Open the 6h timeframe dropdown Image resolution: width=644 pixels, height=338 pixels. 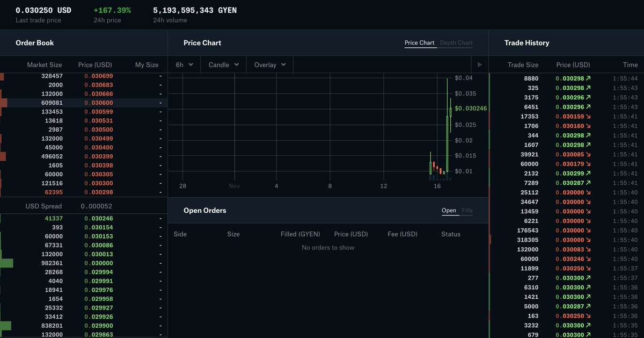click(x=184, y=65)
